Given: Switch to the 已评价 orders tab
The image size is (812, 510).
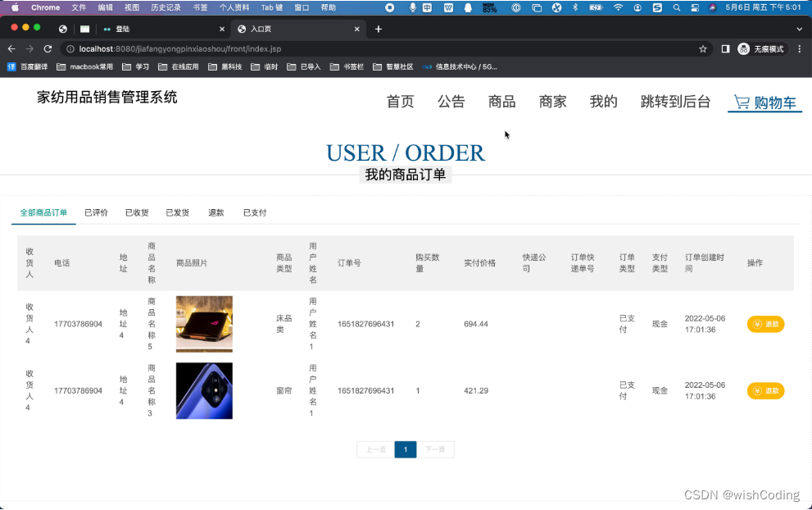Looking at the screenshot, I should (96, 212).
